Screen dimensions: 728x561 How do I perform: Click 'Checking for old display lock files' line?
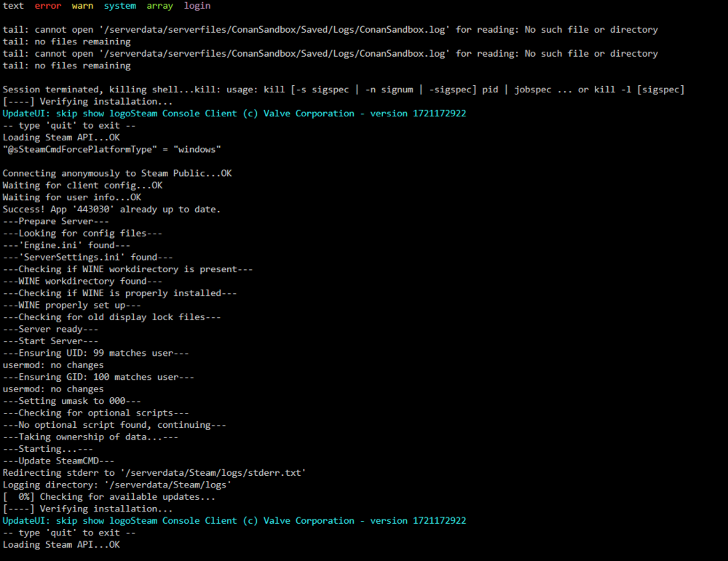pos(112,317)
